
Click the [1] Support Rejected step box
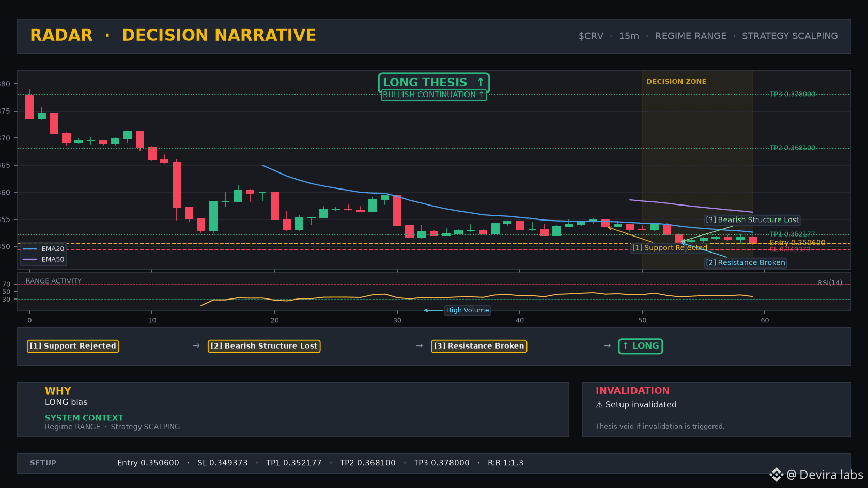pos(73,346)
